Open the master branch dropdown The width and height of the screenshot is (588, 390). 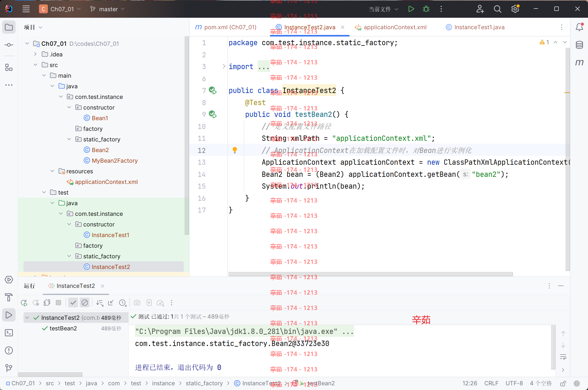coord(107,9)
